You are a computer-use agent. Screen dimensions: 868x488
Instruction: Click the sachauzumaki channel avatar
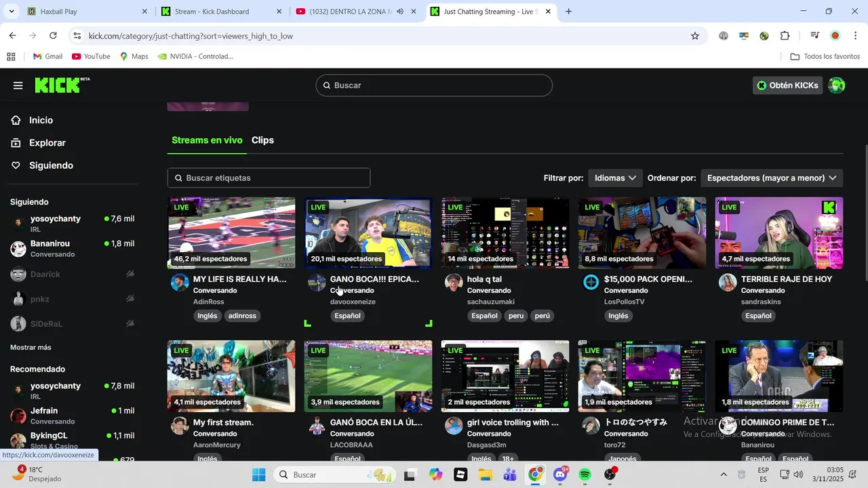(x=454, y=283)
